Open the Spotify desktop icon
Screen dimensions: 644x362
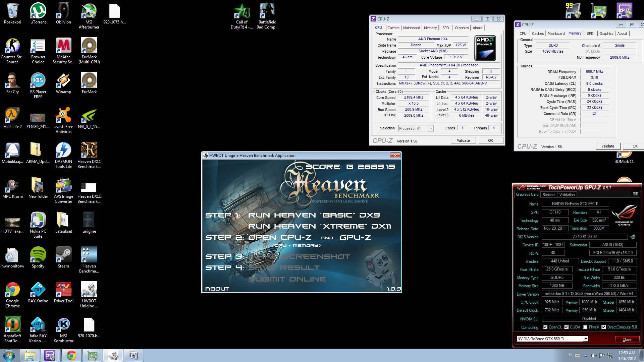pyautogui.click(x=38, y=257)
